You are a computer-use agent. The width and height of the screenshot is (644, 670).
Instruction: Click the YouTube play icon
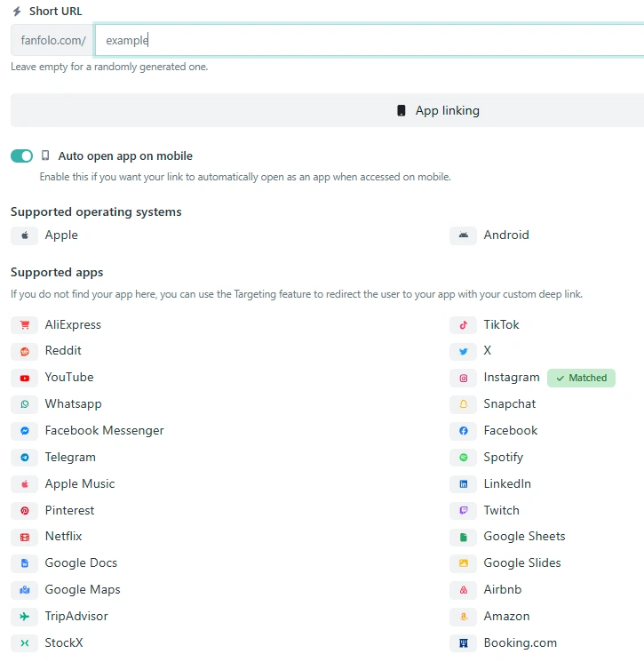tap(25, 378)
